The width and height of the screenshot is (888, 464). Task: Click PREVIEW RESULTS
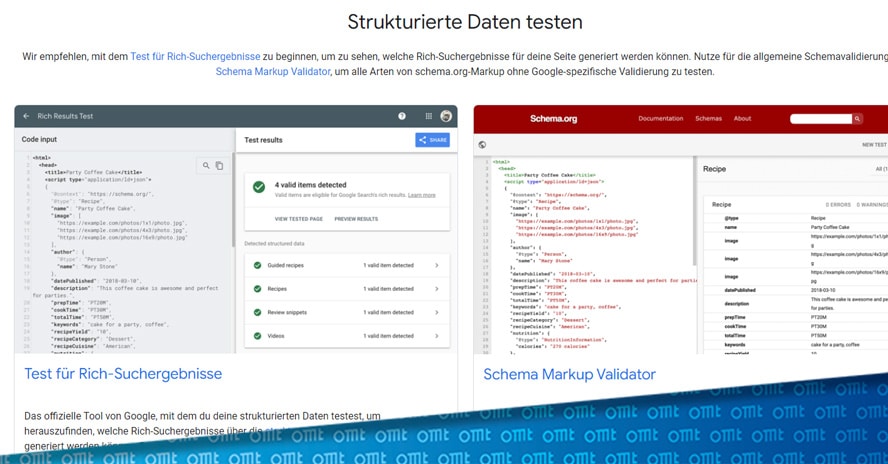click(x=356, y=219)
